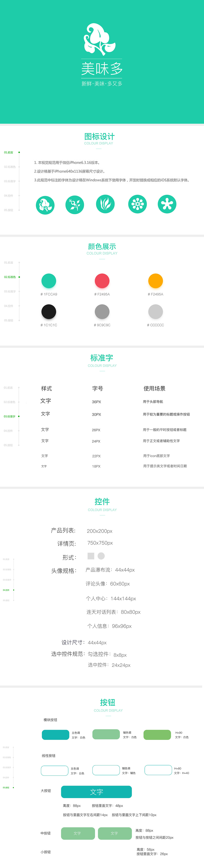204x868 pixels.
Task: Pick the red color circle swatch
Action: tap(102, 281)
